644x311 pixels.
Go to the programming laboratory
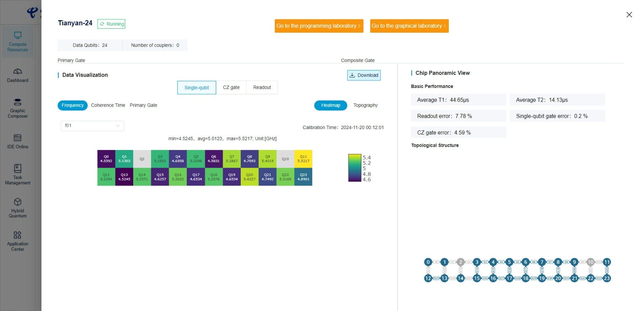(319, 26)
